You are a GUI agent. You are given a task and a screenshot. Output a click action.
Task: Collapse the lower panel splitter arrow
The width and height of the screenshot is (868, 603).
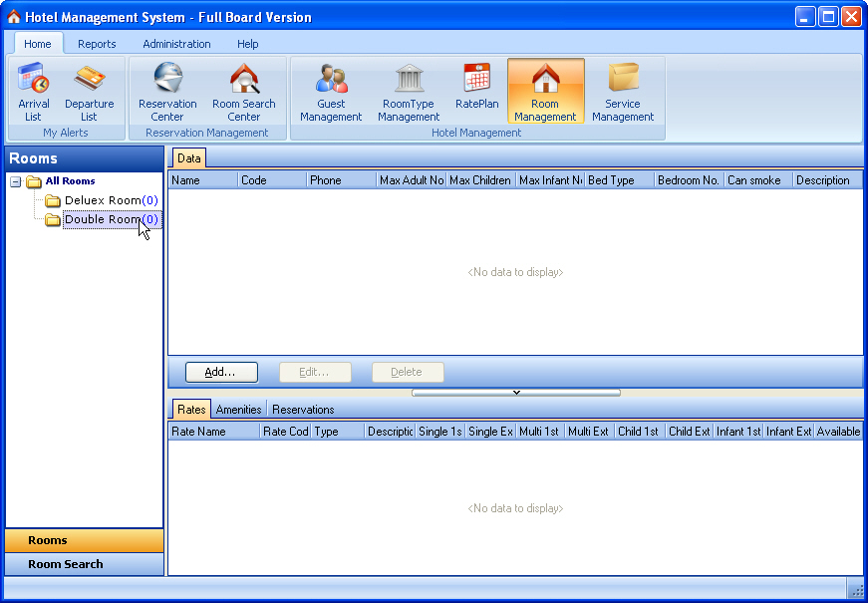(x=516, y=393)
